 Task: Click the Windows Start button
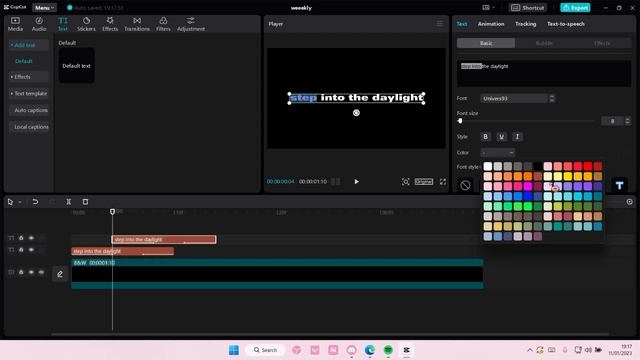coord(234,350)
